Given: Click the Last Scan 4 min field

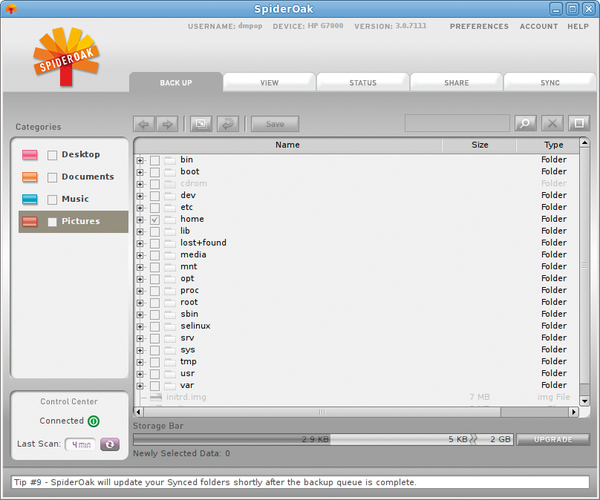Looking at the screenshot, I should [81, 445].
